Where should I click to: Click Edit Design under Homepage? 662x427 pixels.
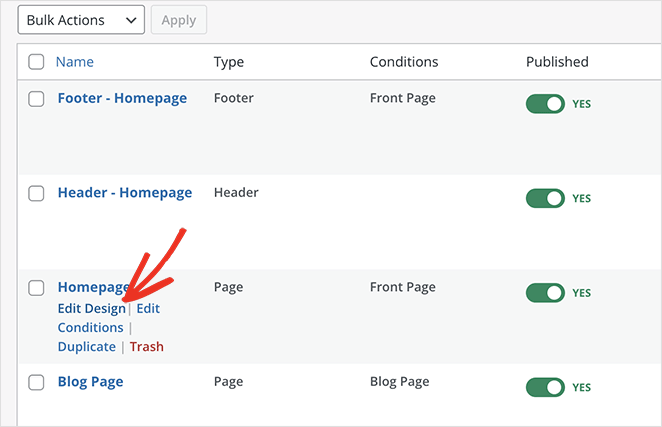[91, 309]
